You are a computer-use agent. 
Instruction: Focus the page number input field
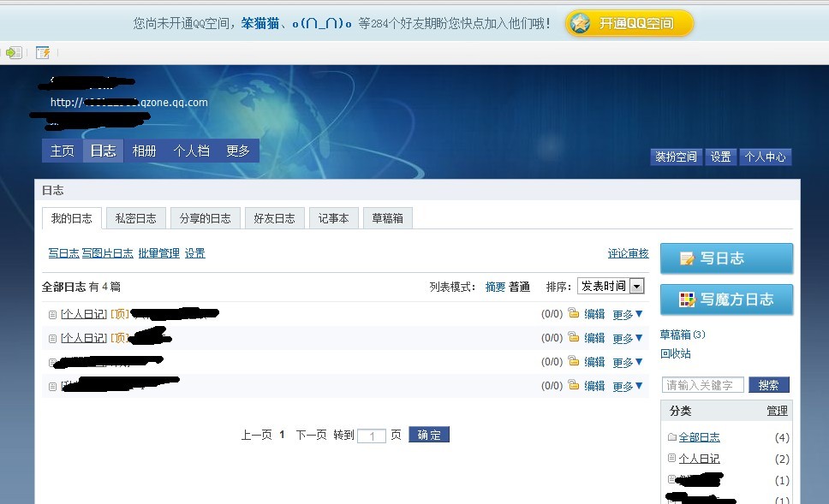tap(372, 436)
